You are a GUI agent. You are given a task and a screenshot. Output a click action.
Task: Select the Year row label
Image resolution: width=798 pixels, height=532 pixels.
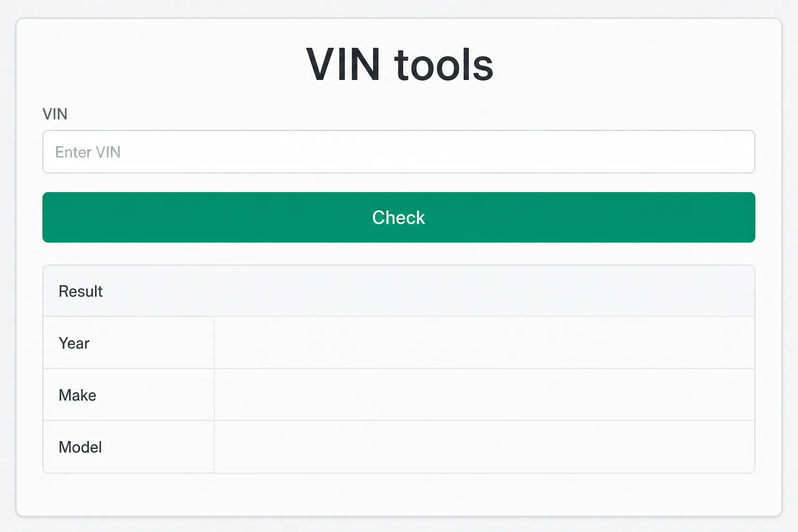coord(74,343)
